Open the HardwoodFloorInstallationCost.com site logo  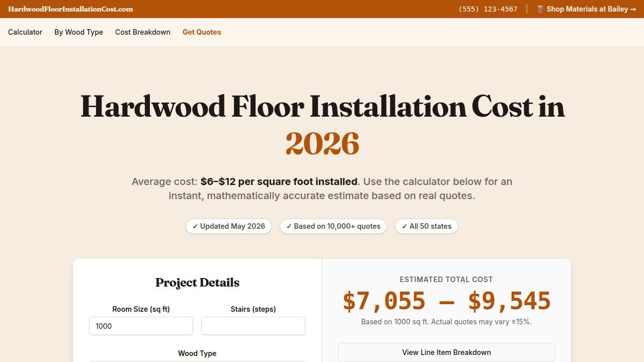click(x=70, y=9)
